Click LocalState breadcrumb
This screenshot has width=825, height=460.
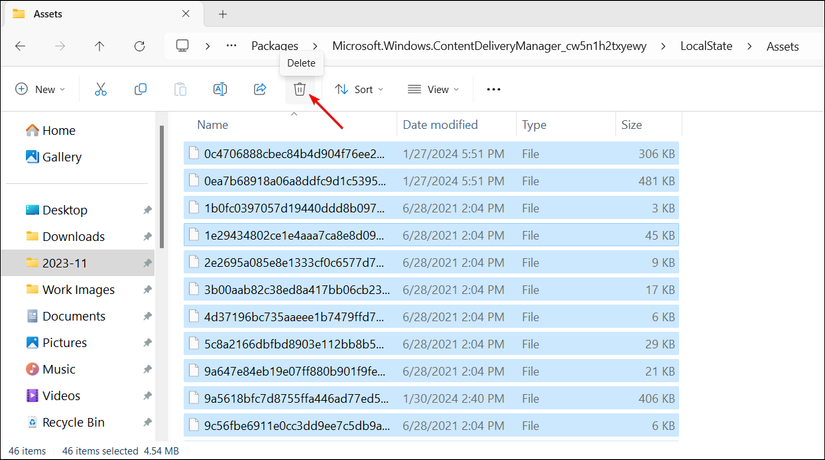click(706, 46)
